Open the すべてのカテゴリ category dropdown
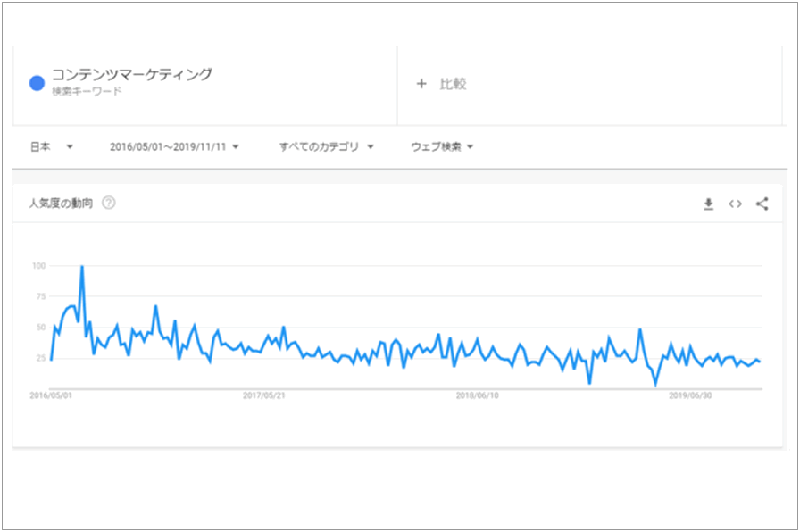The height and width of the screenshot is (532, 800). coord(326,147)
